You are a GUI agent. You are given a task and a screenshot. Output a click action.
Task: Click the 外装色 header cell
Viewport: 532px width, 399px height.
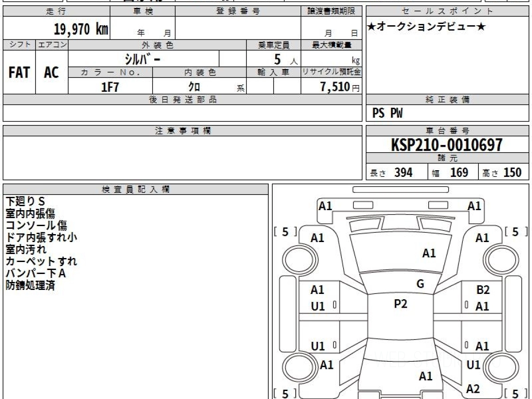tap(157, 45)
